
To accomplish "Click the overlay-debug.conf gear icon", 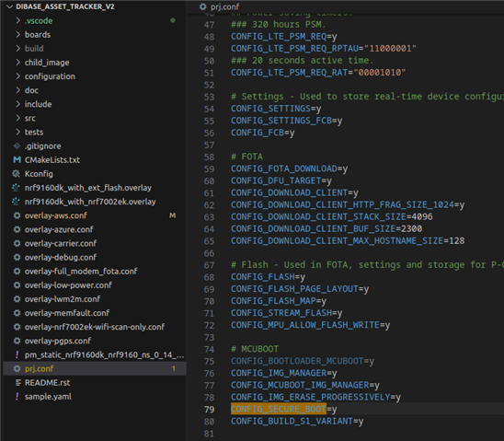I will [x=17, y=258].
